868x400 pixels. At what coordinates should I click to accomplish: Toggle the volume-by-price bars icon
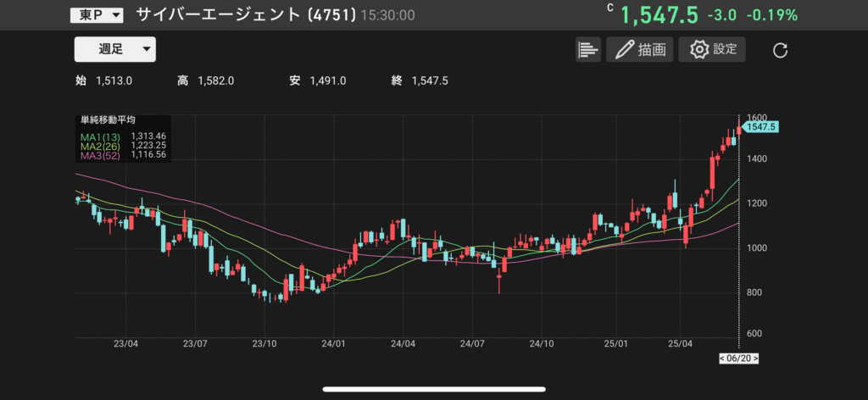(x=588, y=49)
